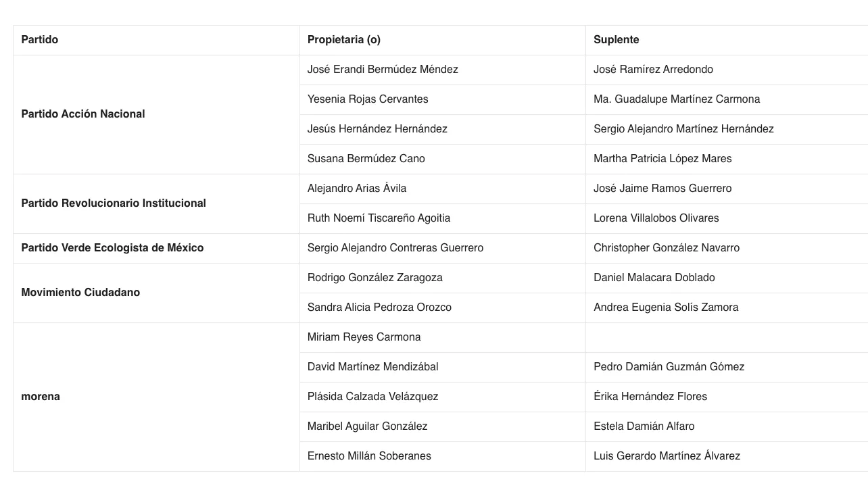This screenshot has height=492, width=868.
Task: Select Alejandro Arias Ávila cell
Action: tap(357, 189)
